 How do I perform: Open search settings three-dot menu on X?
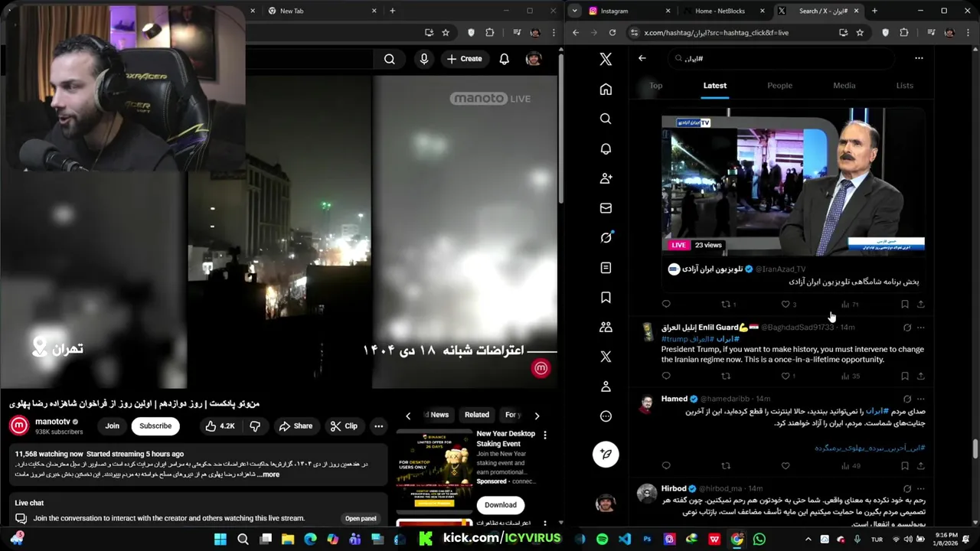coord(919,58)
